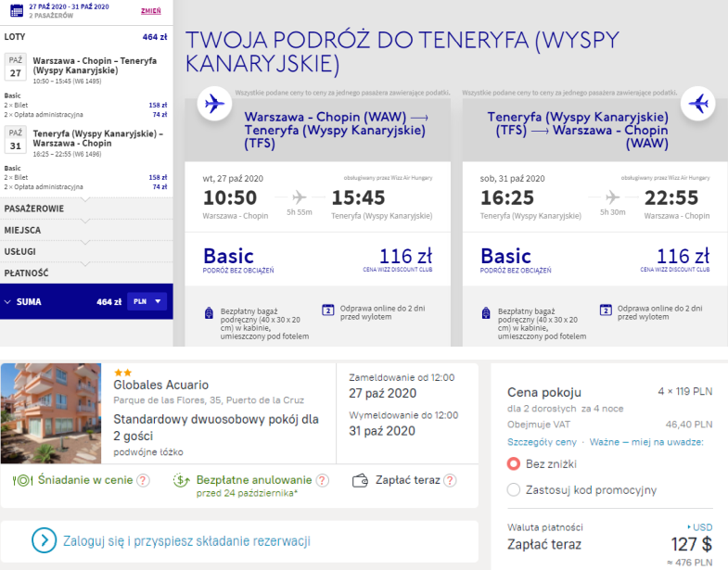Screen dimensions: 728x570
Task: Click the circled arrow icon for login
Action: [45, 540]
